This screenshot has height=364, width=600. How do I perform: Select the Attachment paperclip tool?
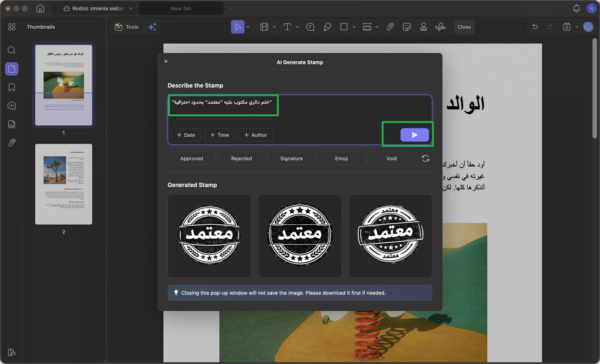390,27
